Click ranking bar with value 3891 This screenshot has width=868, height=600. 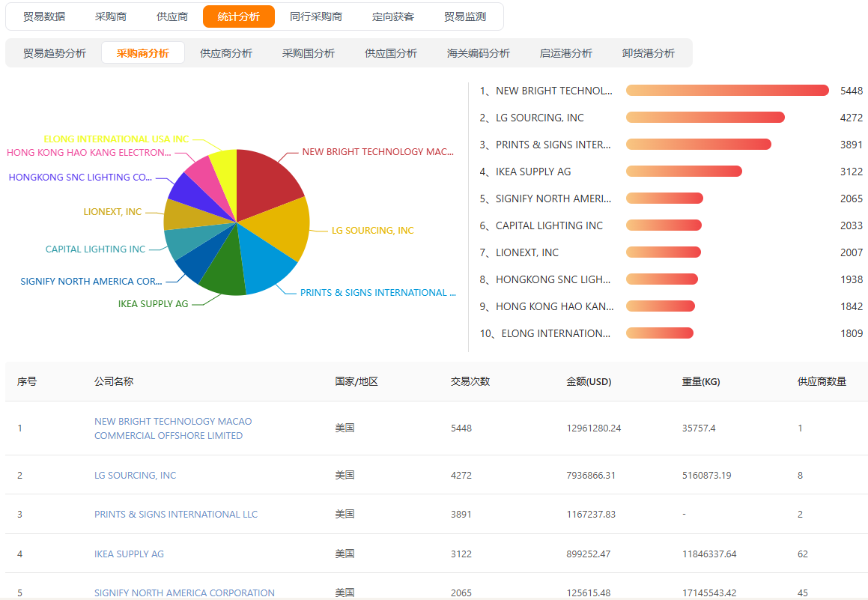point(699,145)
